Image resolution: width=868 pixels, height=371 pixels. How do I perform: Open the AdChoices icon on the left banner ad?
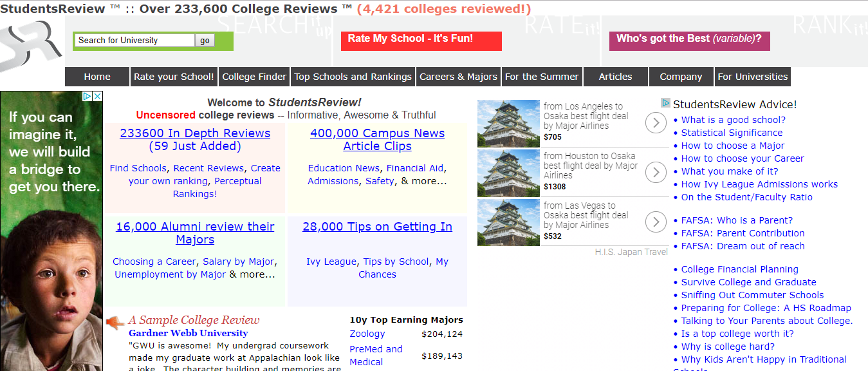click(x=88, y=97)
